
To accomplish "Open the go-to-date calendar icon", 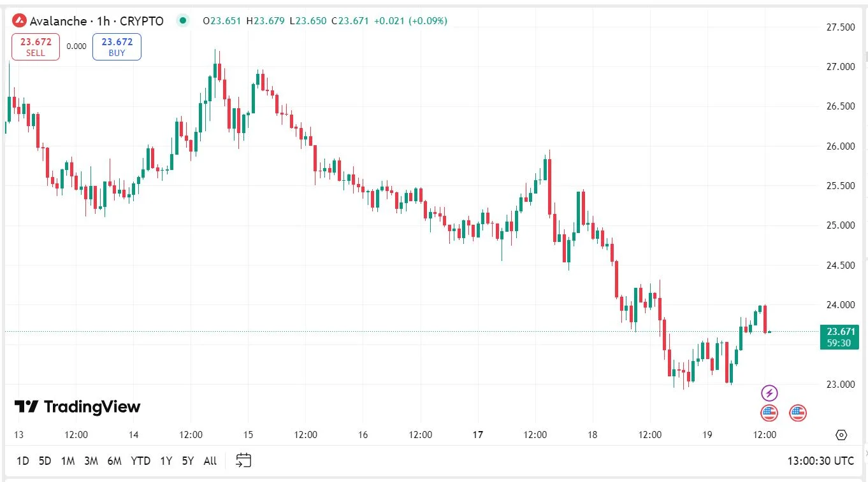I will click(x=243, y=460).
